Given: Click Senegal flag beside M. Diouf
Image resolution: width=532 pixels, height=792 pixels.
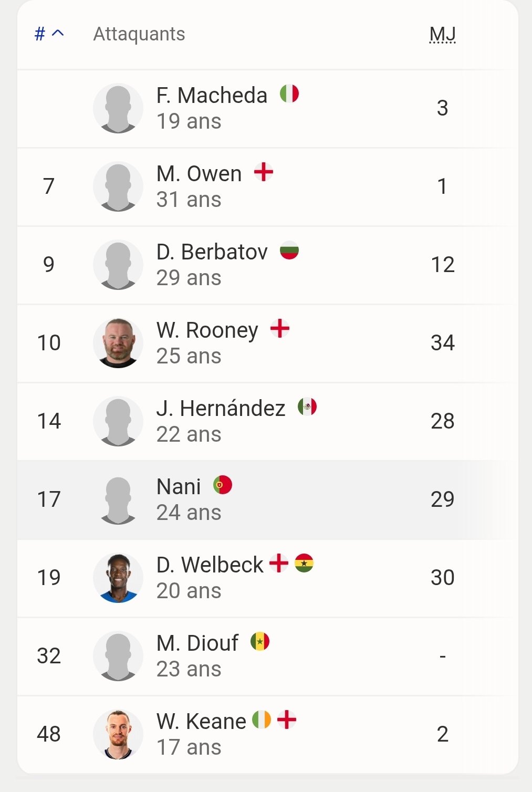Looking at the screenshot, I should click(x=260, y=641).
